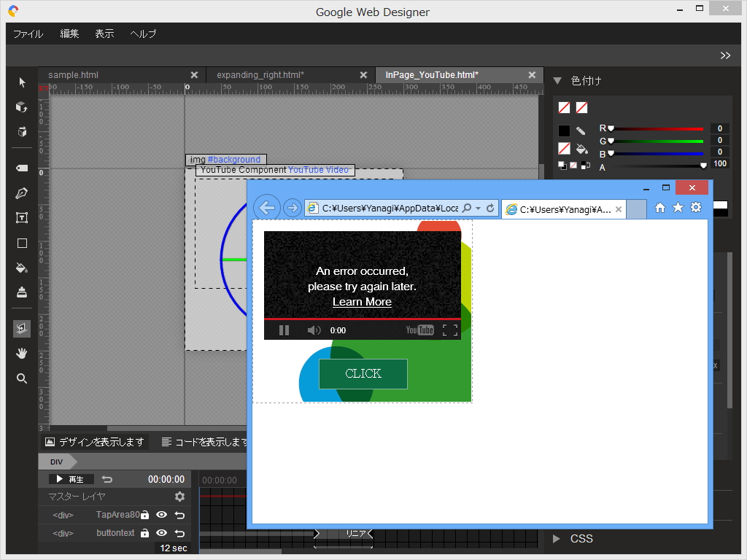Select the Ink bottle stroke tool
The image size is (747, 560).
(22, 292)
